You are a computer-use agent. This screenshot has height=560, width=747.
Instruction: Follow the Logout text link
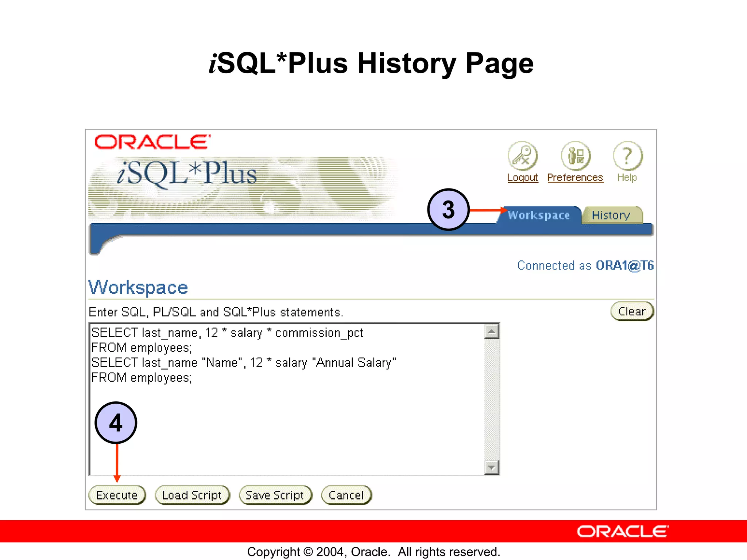pyautogui.click(x=522, y=178)
